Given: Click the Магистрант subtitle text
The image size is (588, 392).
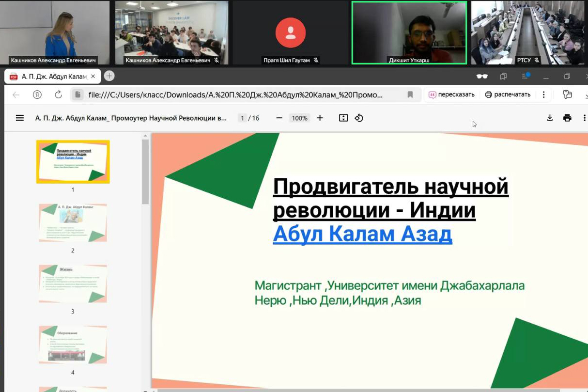Looking at the screenshot, I should tap(389, 293).
